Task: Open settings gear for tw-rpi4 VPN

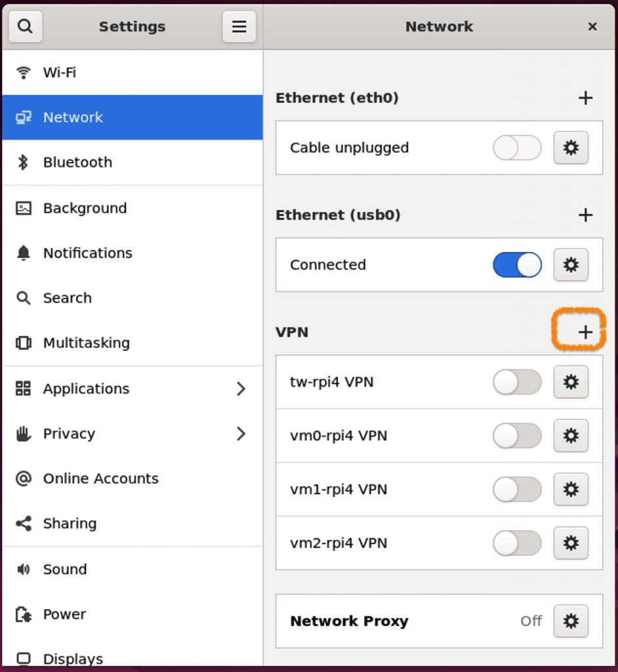Action: pos(571,382)
